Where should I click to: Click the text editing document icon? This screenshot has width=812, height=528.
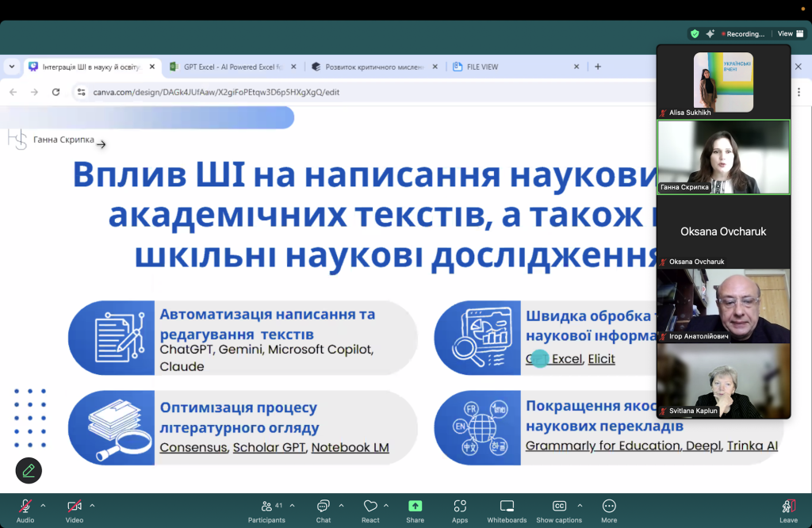pos(119,337)
